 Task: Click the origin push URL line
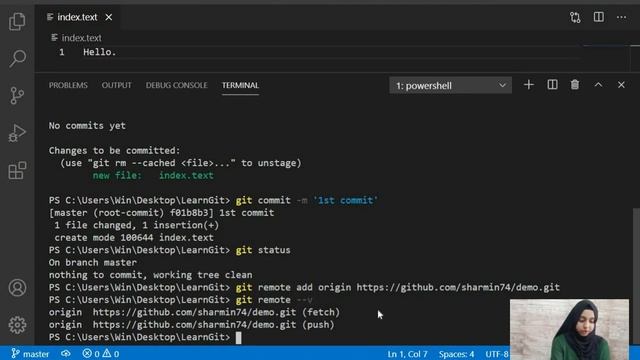[191, 325]
